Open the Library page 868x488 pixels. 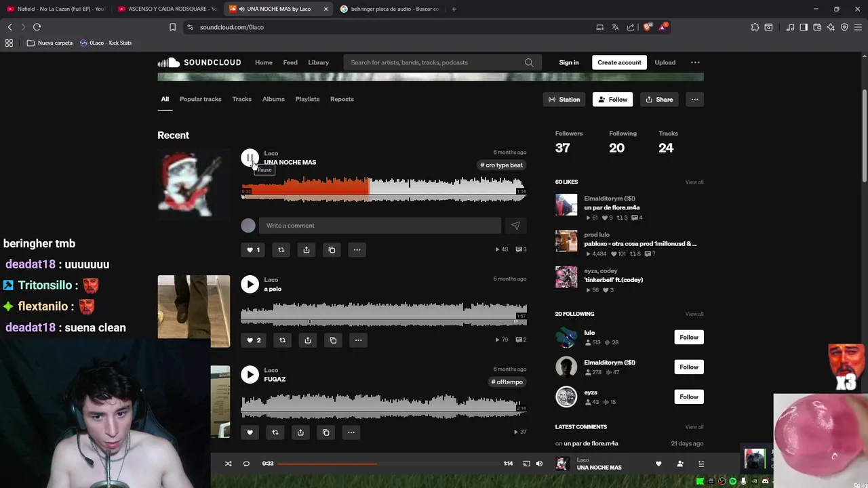point(318,62)
